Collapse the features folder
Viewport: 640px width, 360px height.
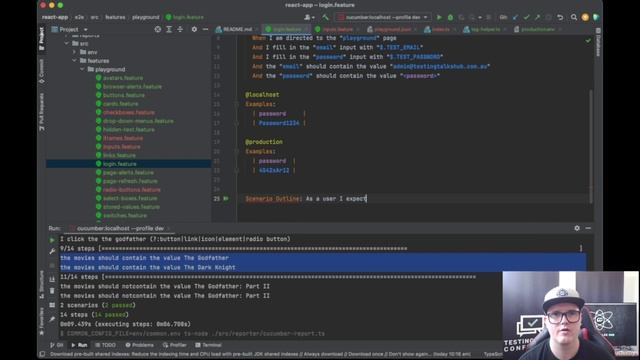[74, 60]
